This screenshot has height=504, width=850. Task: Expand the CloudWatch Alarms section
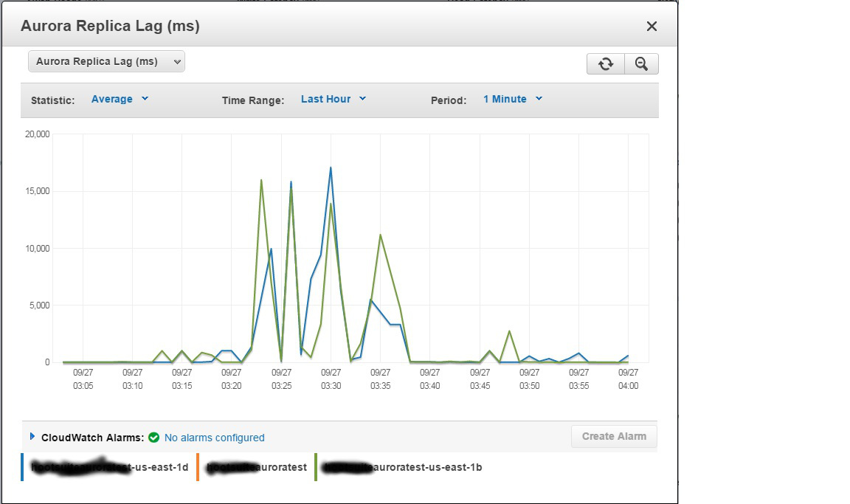point(32,436)
